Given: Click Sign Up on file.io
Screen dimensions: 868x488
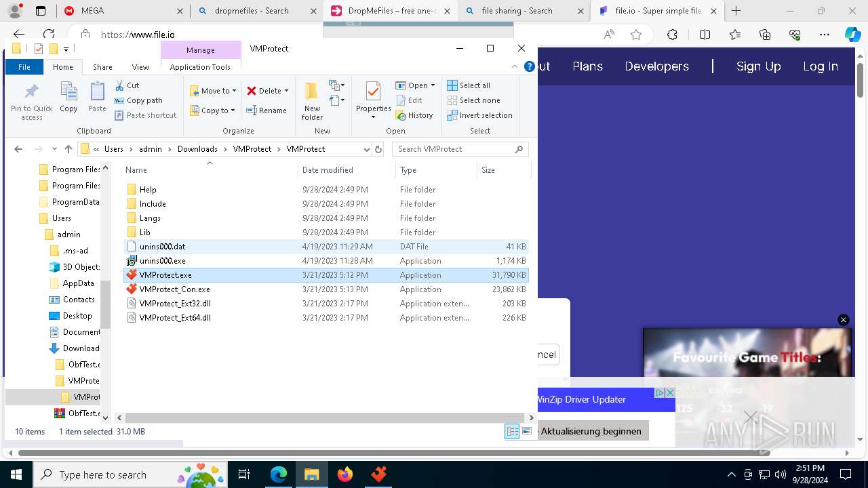Looking at the screenshot, I should (x=758, y=66).
